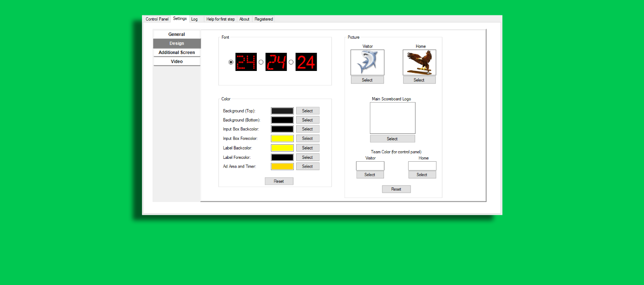Choose the seven-segment font radio button
Image resolution: width=644 pixels, height=285 pixels.
click(x=261, y=62)
